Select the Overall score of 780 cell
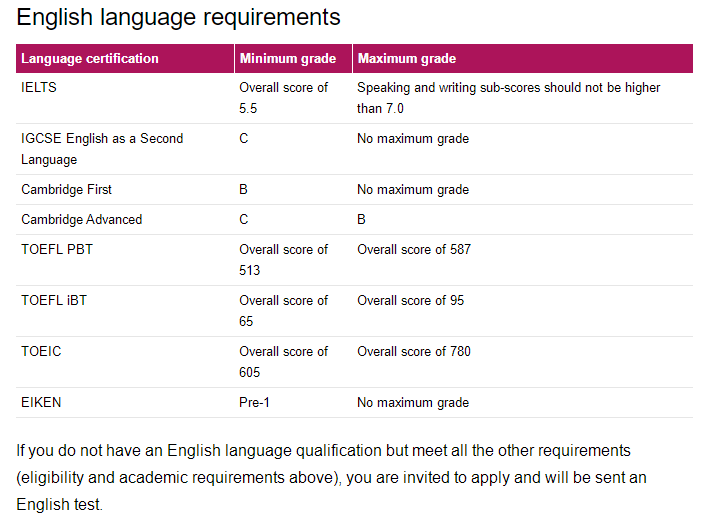 click(x=414, y=351)
